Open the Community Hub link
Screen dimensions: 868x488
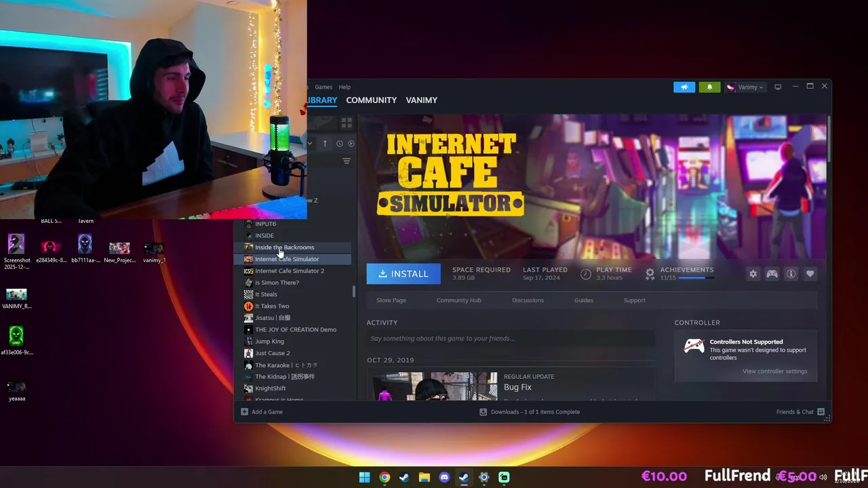coord(458,300)
